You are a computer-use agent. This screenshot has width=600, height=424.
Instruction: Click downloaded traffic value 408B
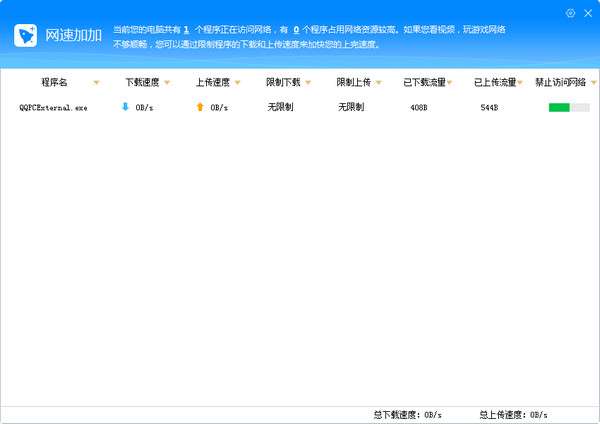coord(419,108)
